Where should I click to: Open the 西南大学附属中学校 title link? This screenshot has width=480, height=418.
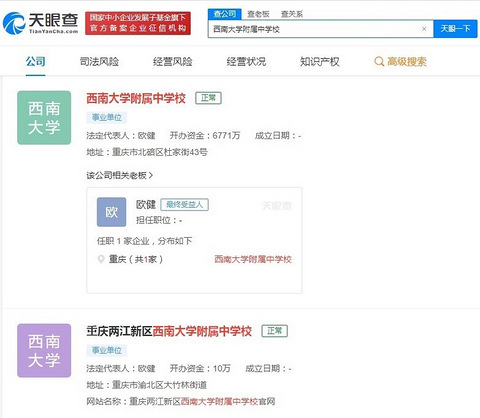136,98
